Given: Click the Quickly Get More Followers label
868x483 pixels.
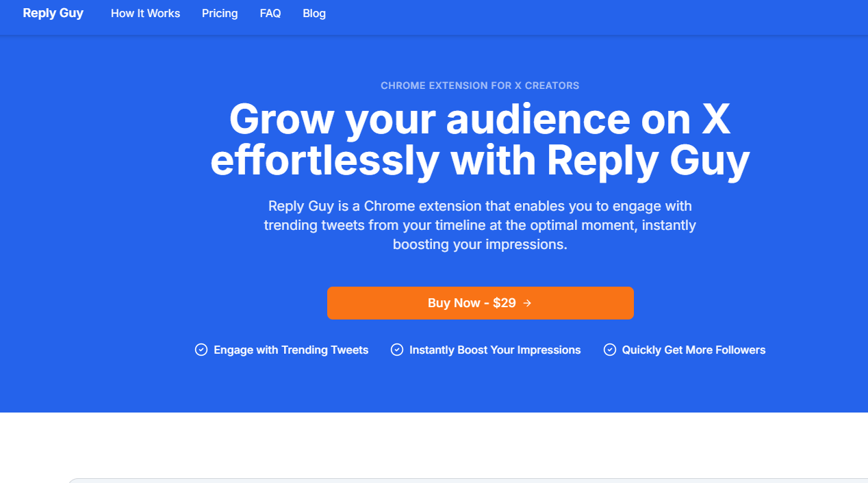Looking at the screenshot, I should [693, 350].
